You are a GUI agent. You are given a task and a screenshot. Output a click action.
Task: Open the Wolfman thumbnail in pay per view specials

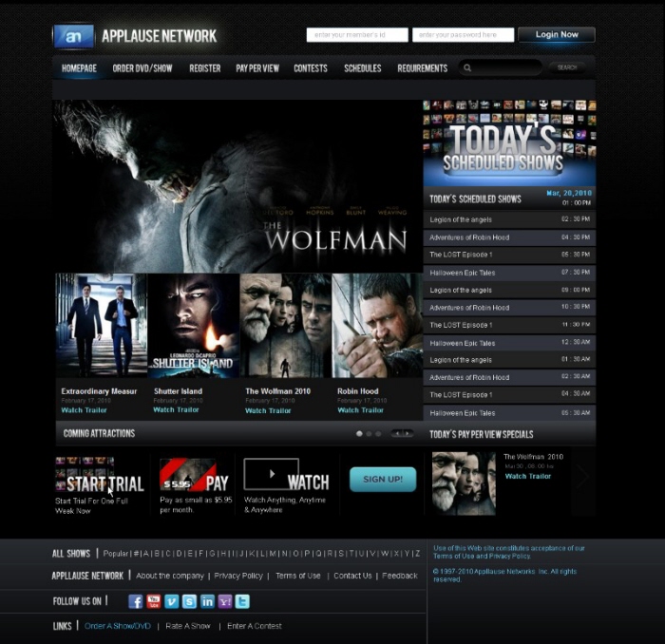(x=464, y=483)
